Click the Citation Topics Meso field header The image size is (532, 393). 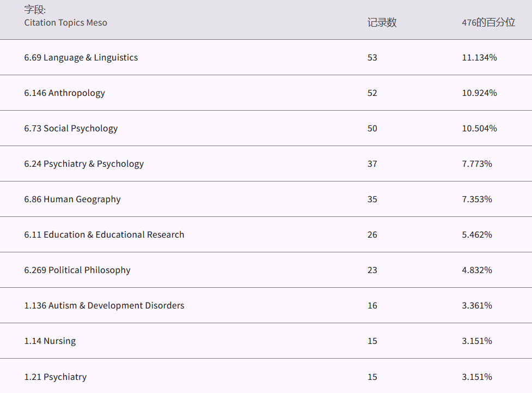click(x=66, y=23)
